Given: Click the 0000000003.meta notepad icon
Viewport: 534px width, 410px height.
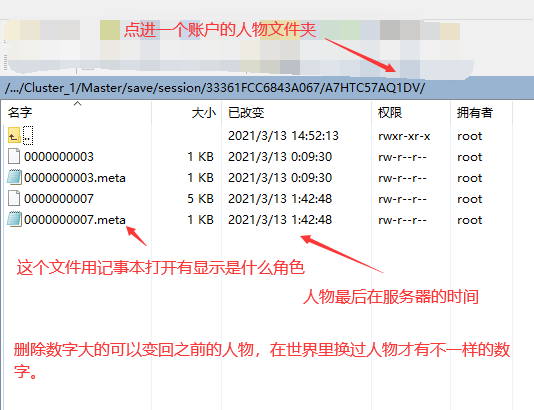Looking at the screenshot, I should pyautogui.click(x=14, y=177).
